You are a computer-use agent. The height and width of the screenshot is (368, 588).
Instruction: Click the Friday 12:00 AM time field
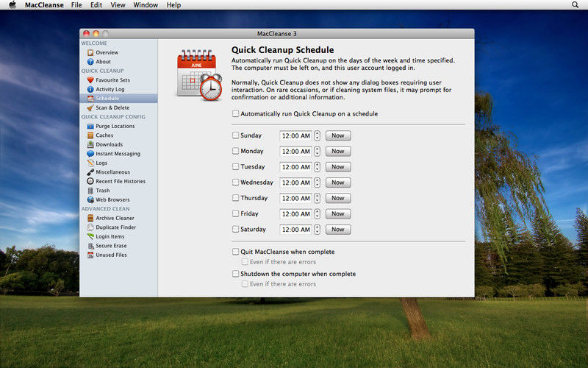(x=296, y=213)
